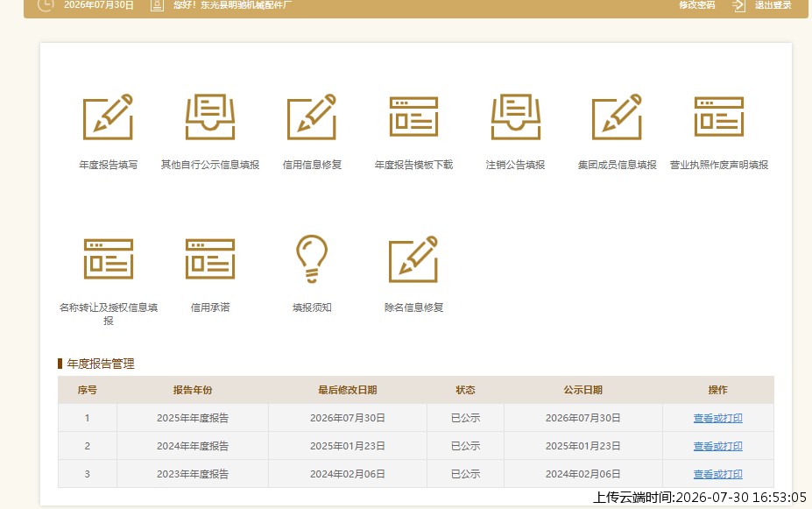Open the 集团成员信息填报 pencil icon
Screen dimensions: 812x509
pyautogui.click(x=617, y=117)
